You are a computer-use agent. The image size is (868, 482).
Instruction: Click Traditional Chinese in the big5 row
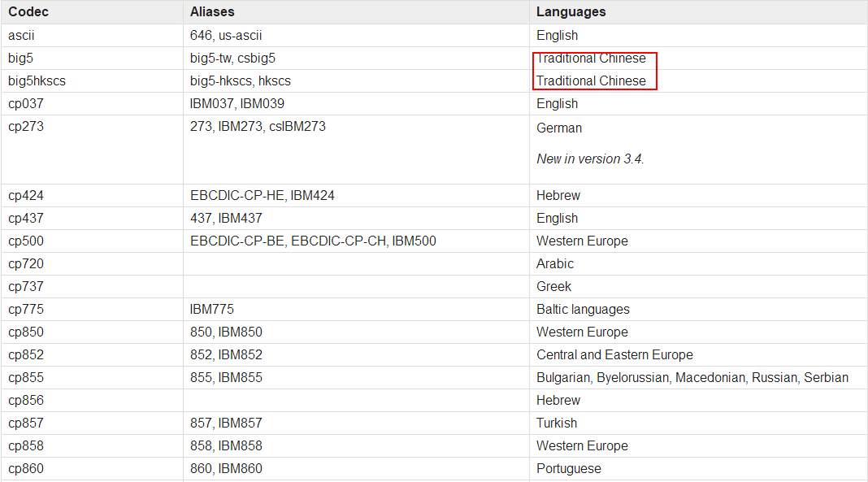pos(591,59)
